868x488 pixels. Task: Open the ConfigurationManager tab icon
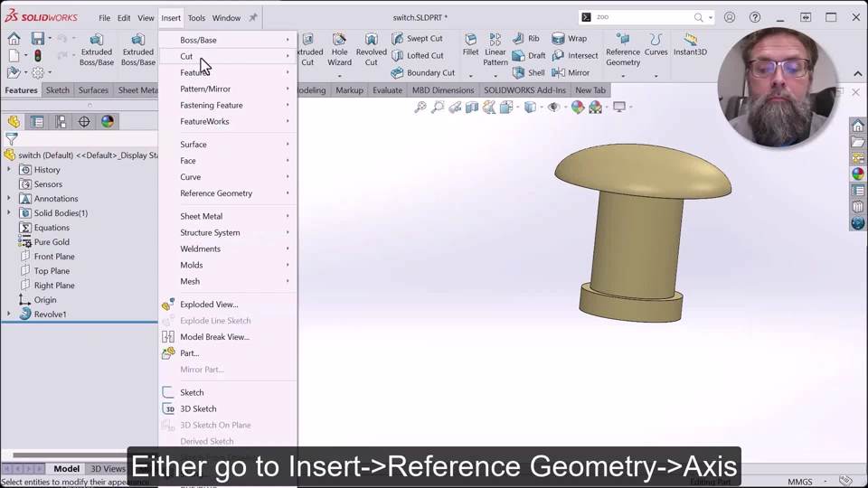[x=61, y=122]
